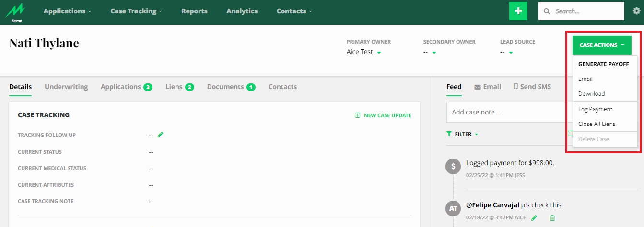The height and width of the screenshot is (227, 644).
Task: Edit the Felipe Carvajal note with pencil icon
Action: point(534,218)
